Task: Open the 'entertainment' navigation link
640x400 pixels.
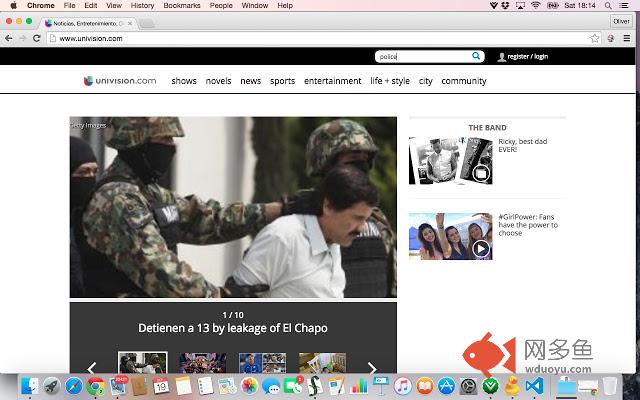Action: [x=332, y=81]
